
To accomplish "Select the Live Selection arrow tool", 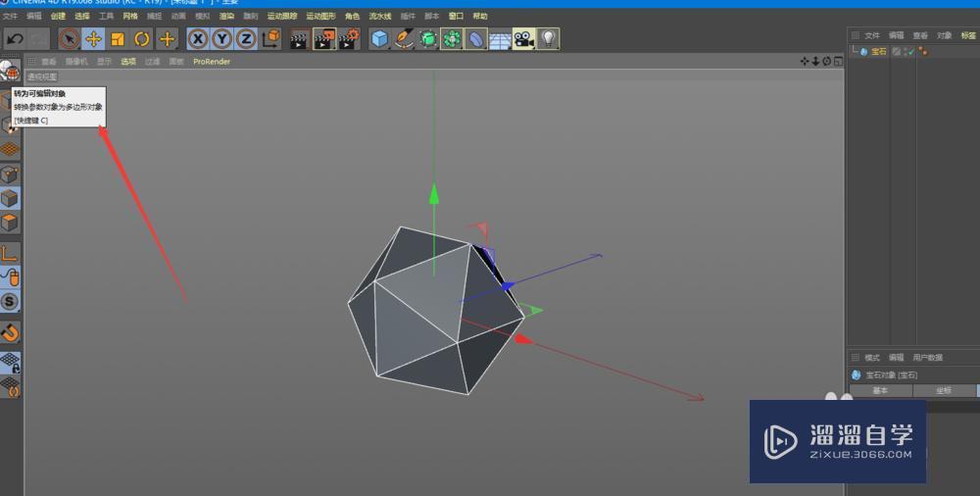I will (69, 39).
